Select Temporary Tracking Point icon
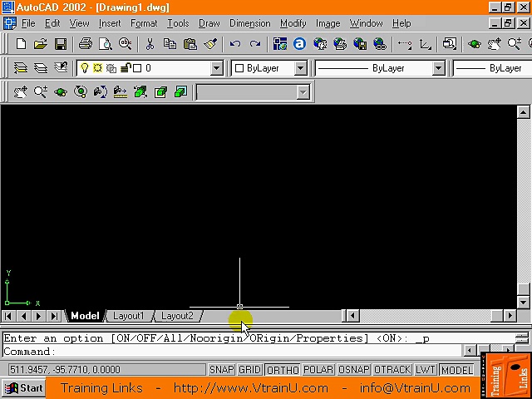The image size is (532, 399). (405, 44)
